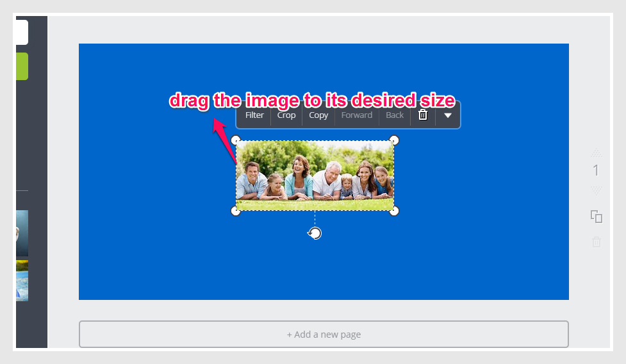Click the rotate handle below the image
The width and height of the screenshot is (626, 364).
(315, 233)
